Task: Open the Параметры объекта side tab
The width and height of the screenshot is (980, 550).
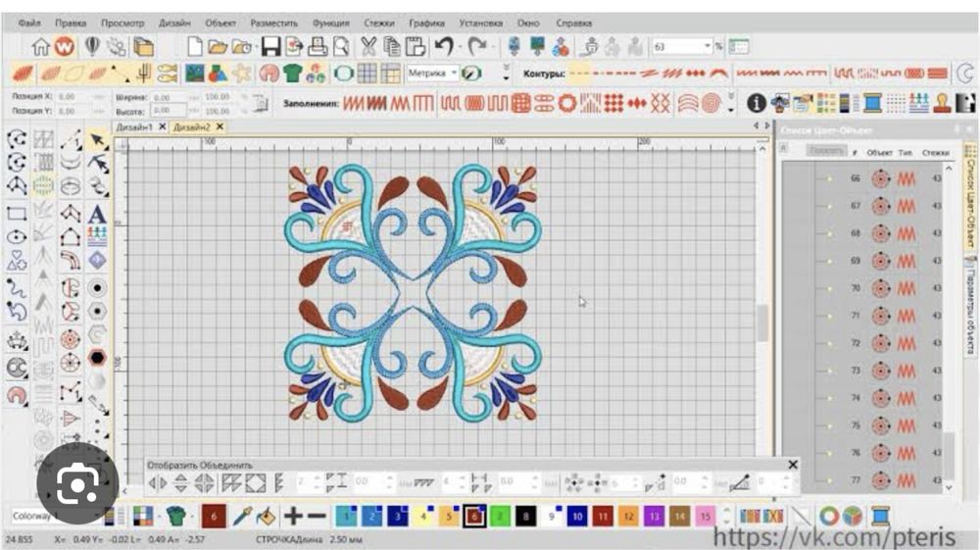Action: pyautogui.click(x=970, y=306)
